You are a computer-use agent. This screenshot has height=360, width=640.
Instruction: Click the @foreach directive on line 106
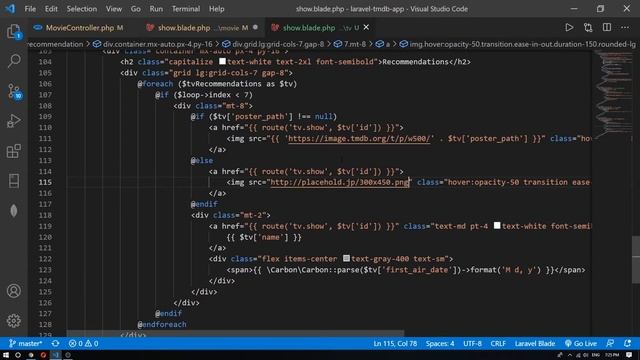coord(155,84)
